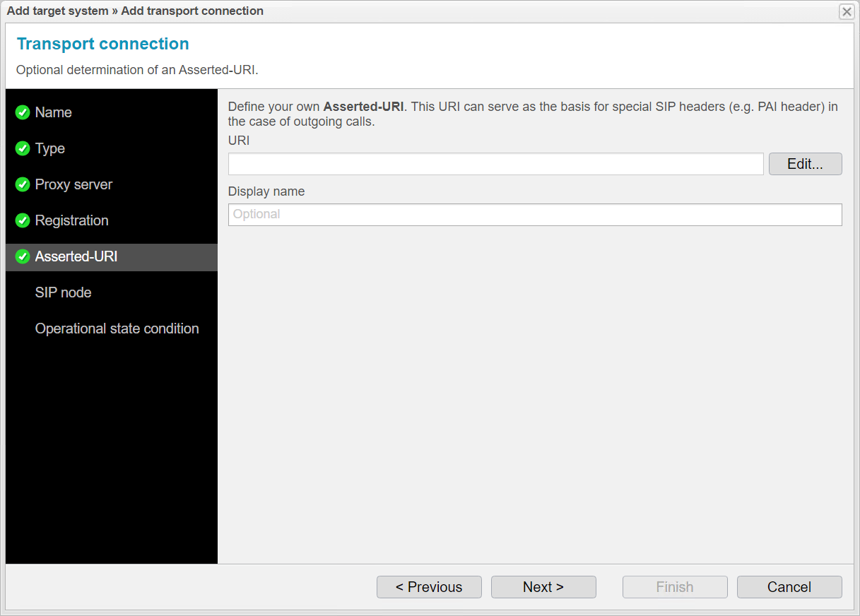
Task: Go to the Registration step
Action: tap(72, 220)
